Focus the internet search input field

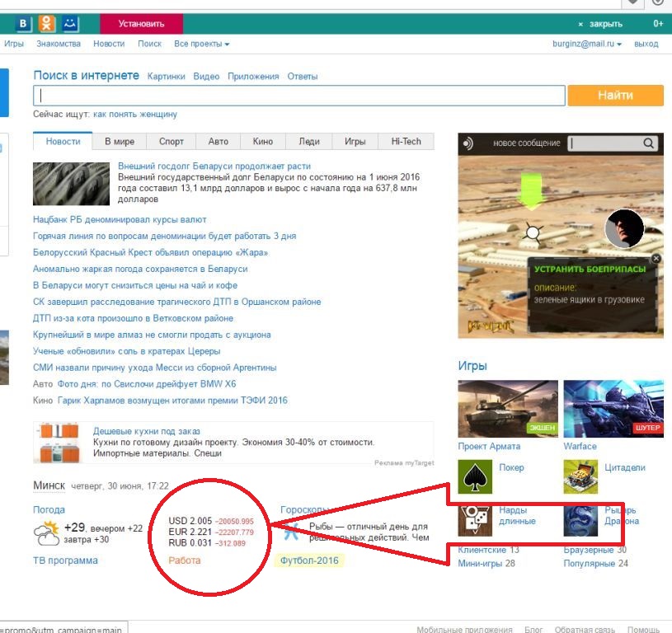(299, 95)
